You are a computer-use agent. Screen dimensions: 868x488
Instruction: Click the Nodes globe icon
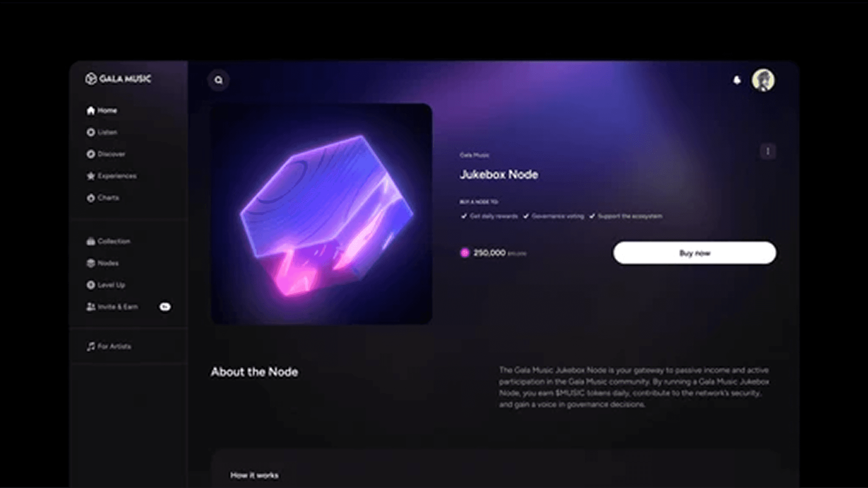pyautogui.click(x=91, y=263)
